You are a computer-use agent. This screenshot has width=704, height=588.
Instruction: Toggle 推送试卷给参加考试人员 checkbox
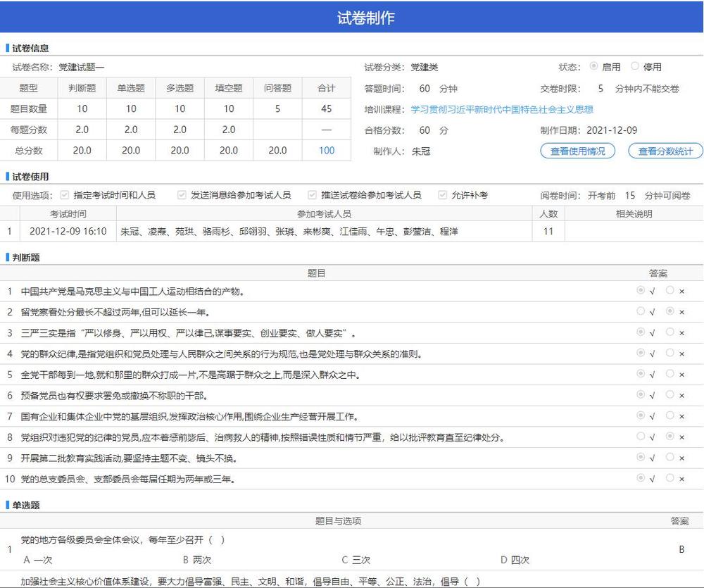(312, 195)
